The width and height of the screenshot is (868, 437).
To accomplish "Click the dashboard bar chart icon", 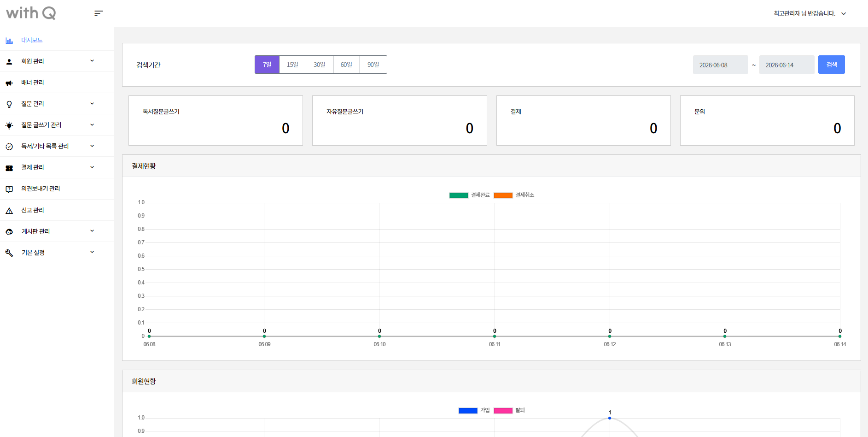I will coord(9,41).
